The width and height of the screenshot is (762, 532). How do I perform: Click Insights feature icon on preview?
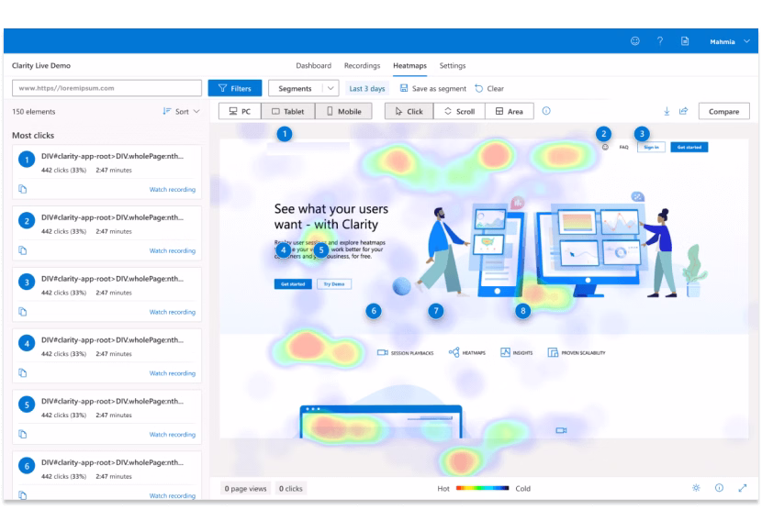505,352
